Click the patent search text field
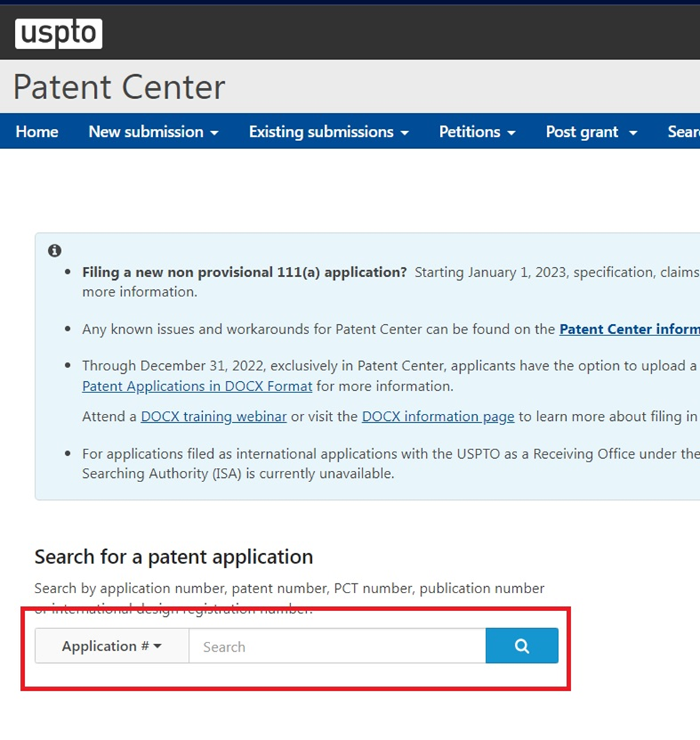 pos(337,645)
